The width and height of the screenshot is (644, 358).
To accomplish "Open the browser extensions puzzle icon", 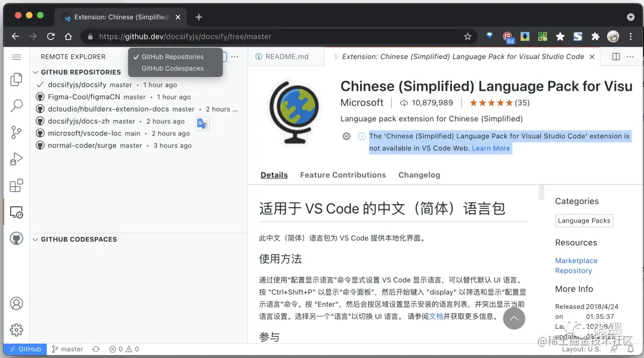I will click(x=595, y=36).
